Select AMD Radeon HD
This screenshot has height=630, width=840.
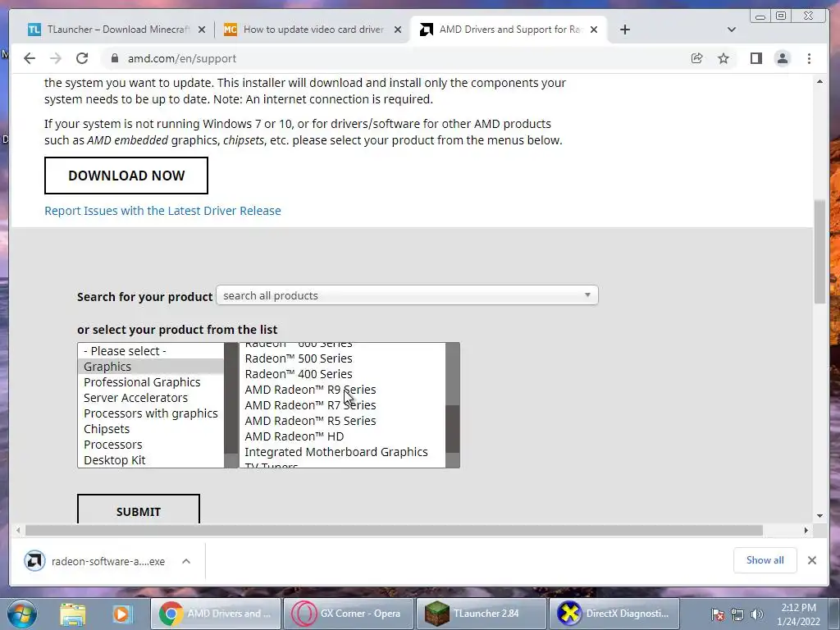tap(343, 436)
